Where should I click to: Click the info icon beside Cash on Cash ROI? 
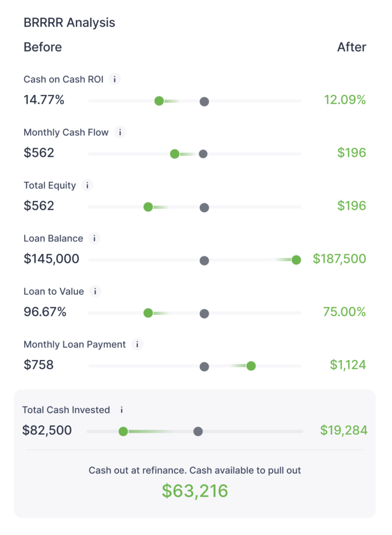115,79
